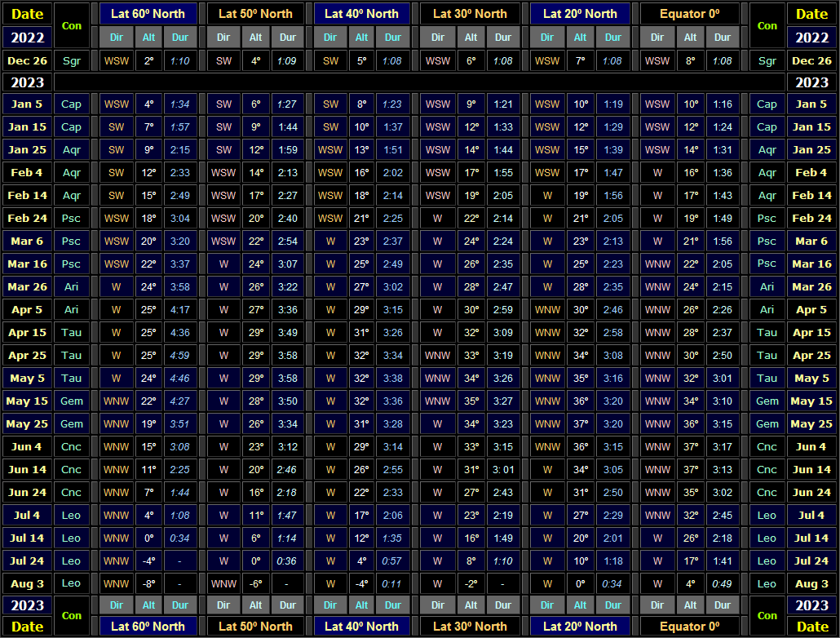Click the 4:59 duration cell for Apr 25
Image resolution: width=840 pixels, height=638 pixels.
tap(179, 355)
